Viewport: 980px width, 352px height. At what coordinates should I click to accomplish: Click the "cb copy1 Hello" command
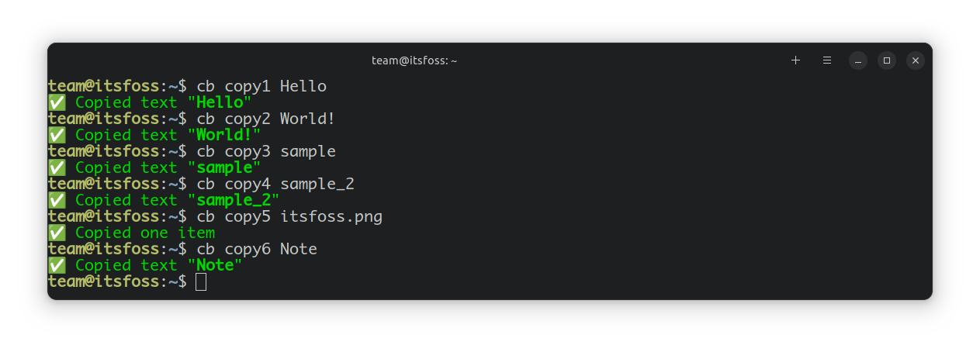pyautogui.click(x=261, y=86)
